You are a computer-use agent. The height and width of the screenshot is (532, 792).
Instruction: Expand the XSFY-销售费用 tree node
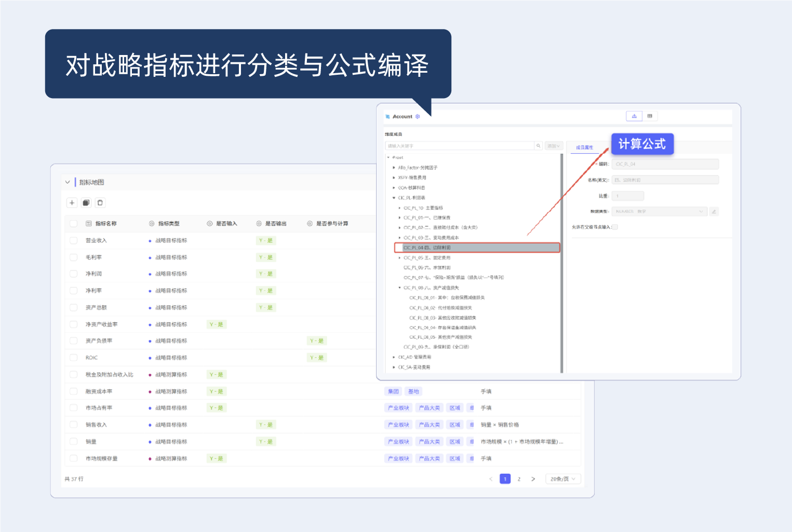point(394,178)
